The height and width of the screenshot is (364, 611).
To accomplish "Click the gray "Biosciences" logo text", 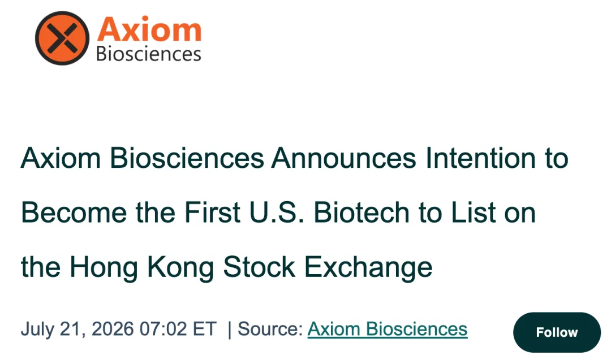I will point(148,54).
